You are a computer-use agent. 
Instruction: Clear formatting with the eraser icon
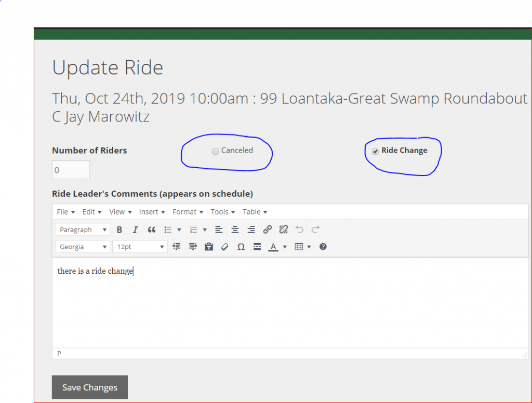224,247
